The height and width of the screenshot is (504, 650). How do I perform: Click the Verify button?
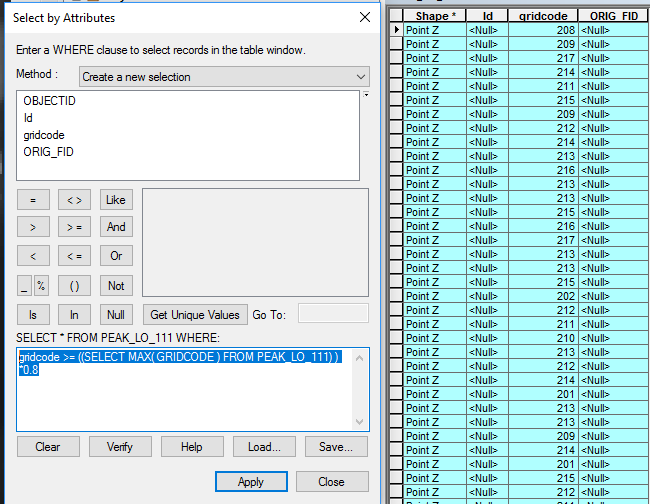click(120, 447)
